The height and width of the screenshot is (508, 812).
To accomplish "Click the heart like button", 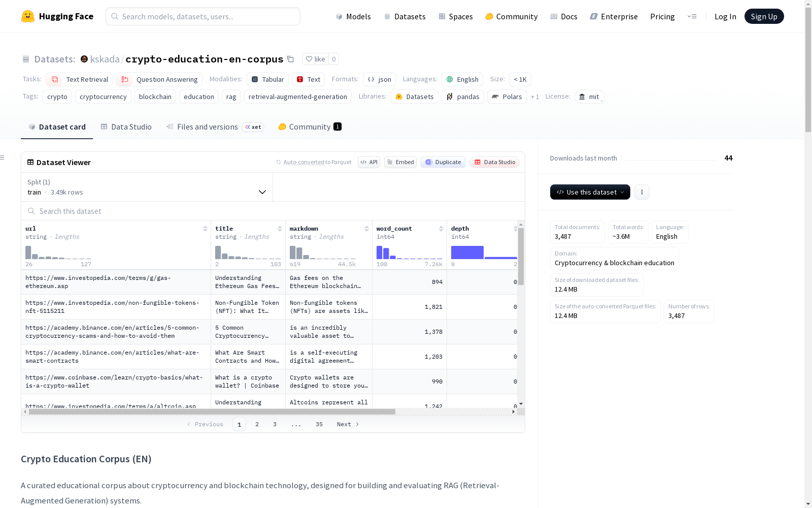I will point(315,59).
